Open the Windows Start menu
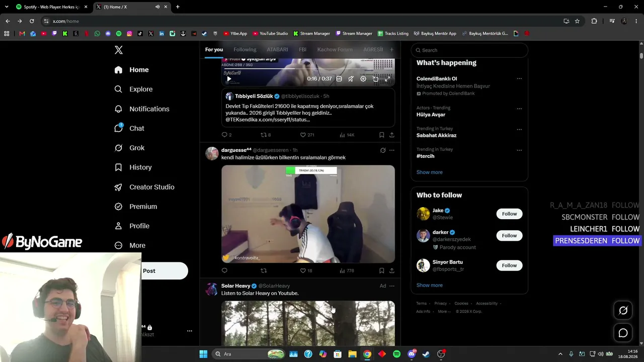The width and height of the screenshot is (644, 362). coord(203,354)
